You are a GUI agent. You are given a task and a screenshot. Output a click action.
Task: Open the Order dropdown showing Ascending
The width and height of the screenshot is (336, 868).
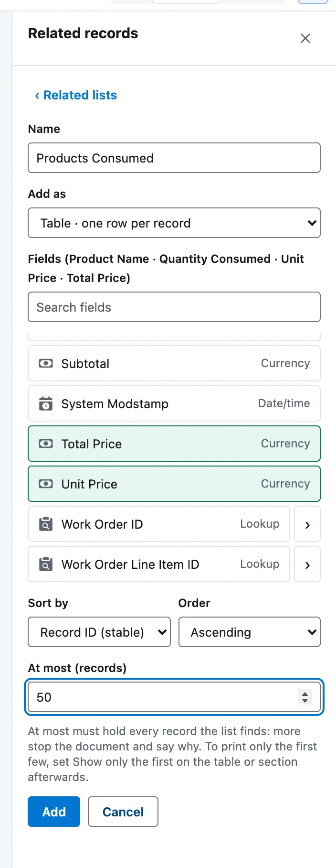pos(250,632)
